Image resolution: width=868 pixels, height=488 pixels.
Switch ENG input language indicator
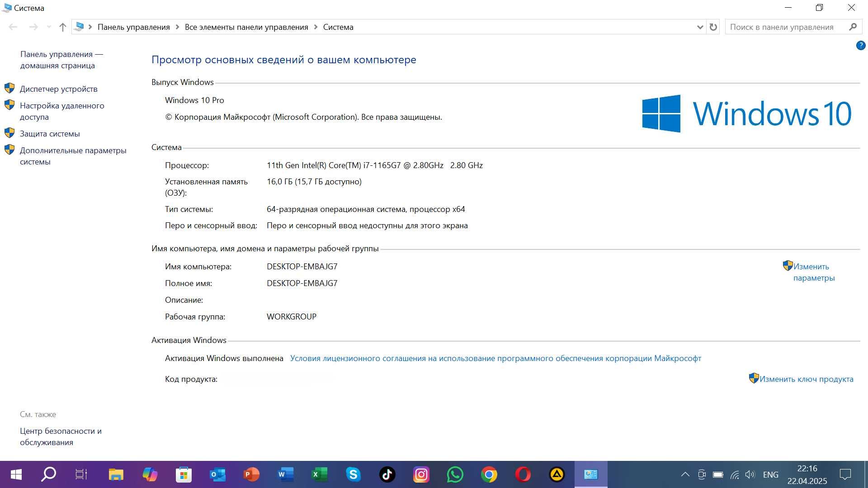point(770,474)
